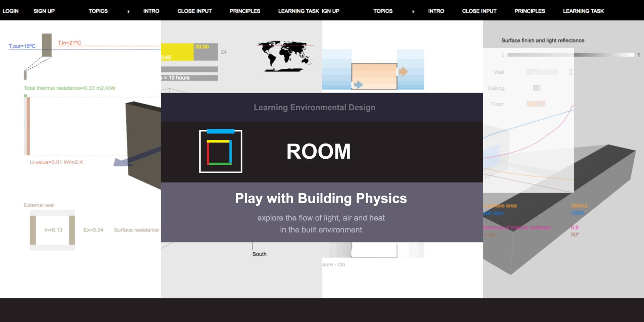Click the external wall section diagram
The height and width of the screenshot is (322, 644).
pos(52,230)
